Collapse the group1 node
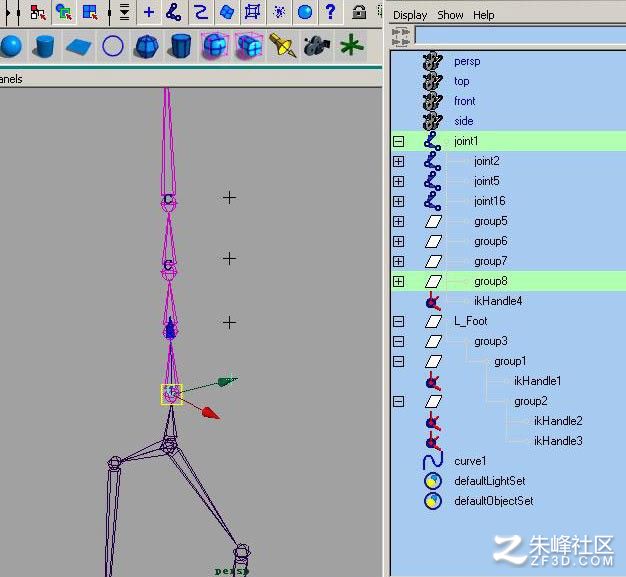This screenshot has height=577, width=626. click(x=398, y=361)
